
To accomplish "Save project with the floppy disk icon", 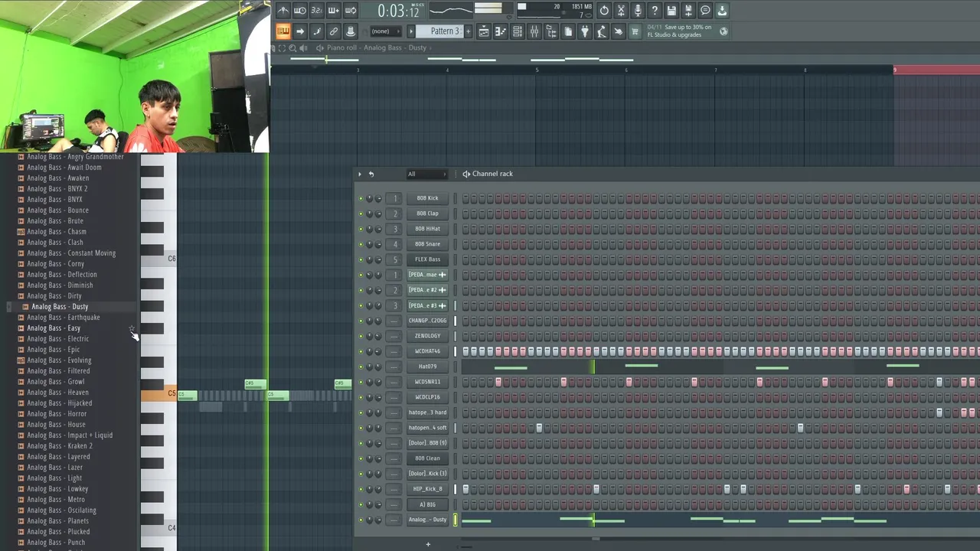I will (671, 11).
